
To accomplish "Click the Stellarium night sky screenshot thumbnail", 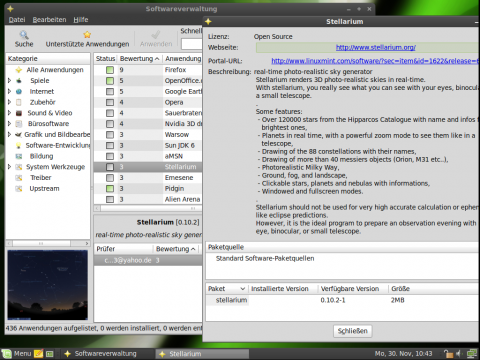I will pos(48,285).
